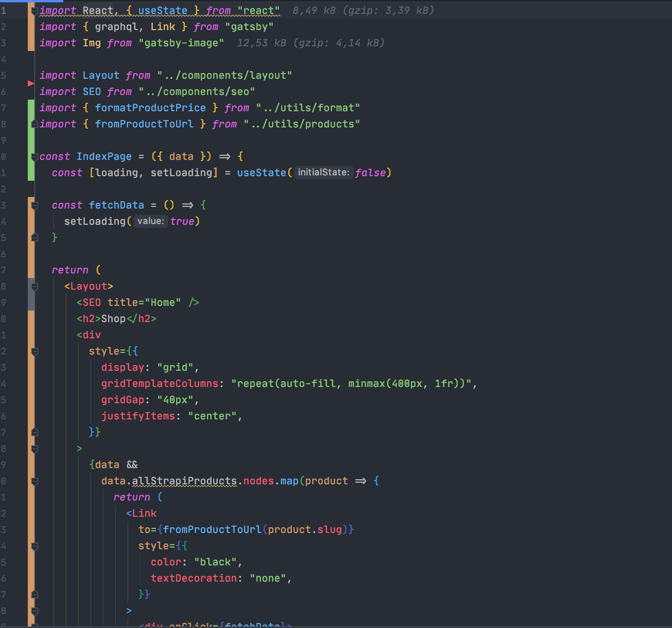672x628 pixels.
Task: Click the Shop text inside the h2 tag
Action: point(113,319)
